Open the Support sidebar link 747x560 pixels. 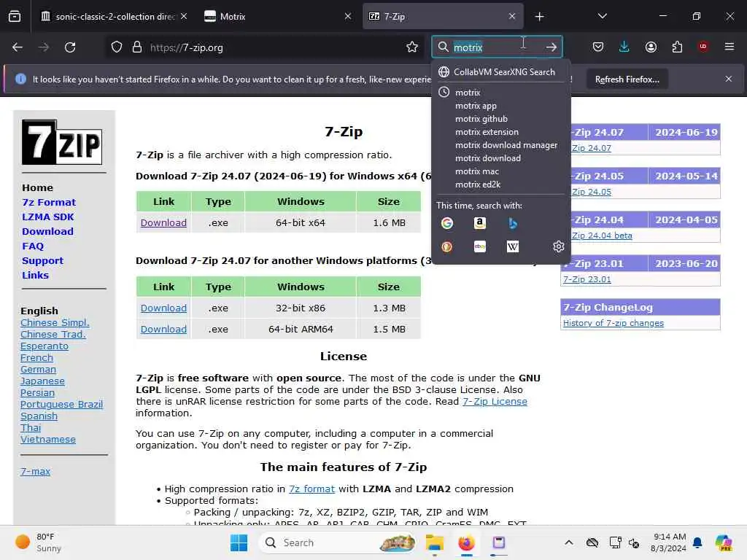(42, 261)
